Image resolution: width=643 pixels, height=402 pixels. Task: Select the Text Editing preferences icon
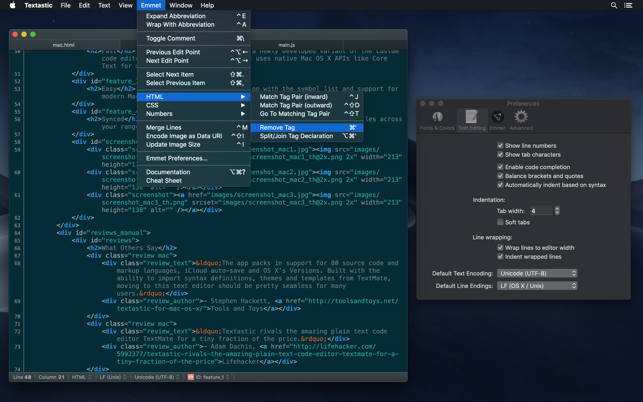pos(471,120)
